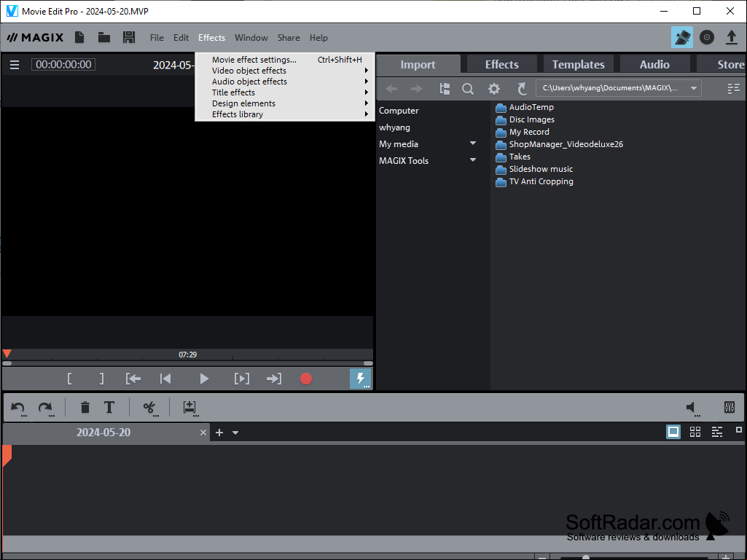747x560 pixels.
Task: Switch to timeline mode view
Action: 717,432
